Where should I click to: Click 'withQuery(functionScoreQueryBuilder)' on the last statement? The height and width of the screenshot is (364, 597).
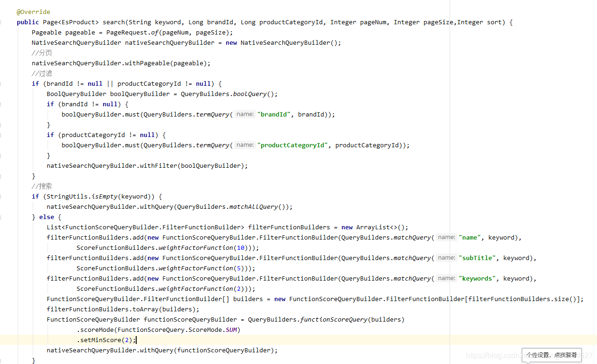tap(207, 350)
